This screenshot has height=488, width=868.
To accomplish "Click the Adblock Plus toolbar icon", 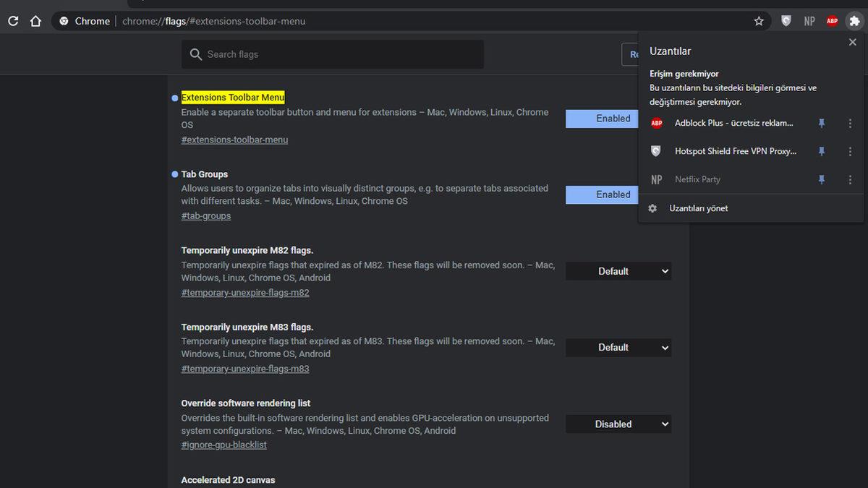I will [832, 21].
